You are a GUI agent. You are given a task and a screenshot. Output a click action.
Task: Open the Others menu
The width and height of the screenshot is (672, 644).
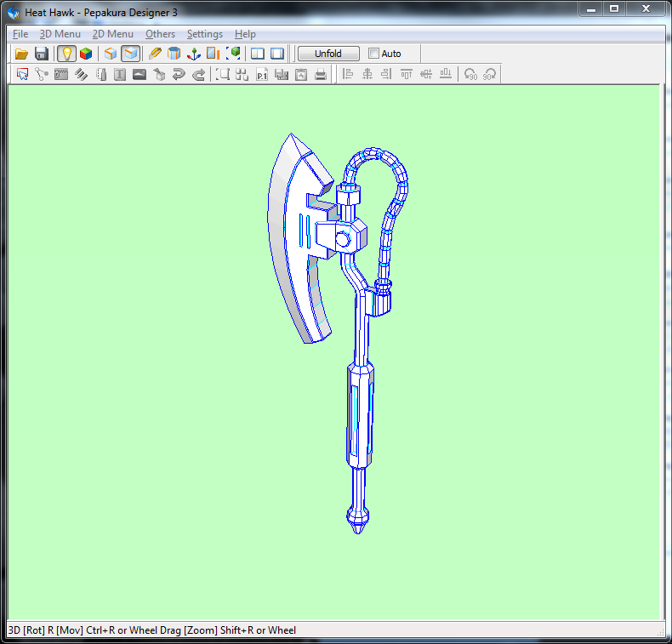[160, 34]
